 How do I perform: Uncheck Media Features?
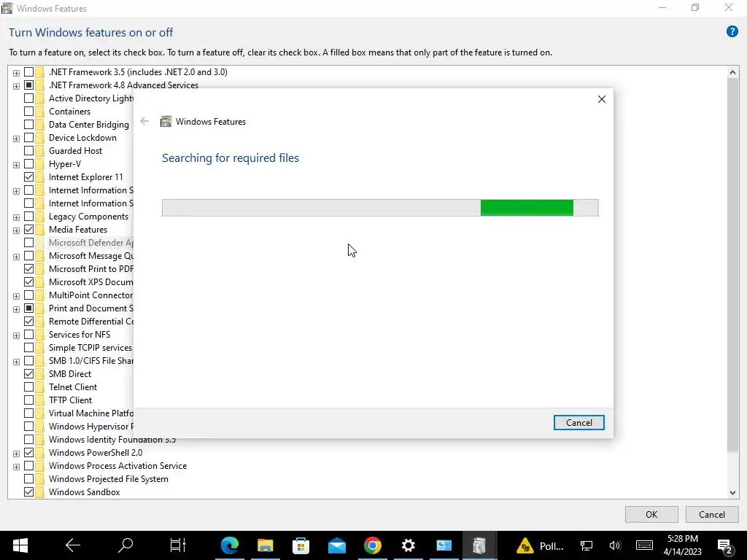coord(28,230)
